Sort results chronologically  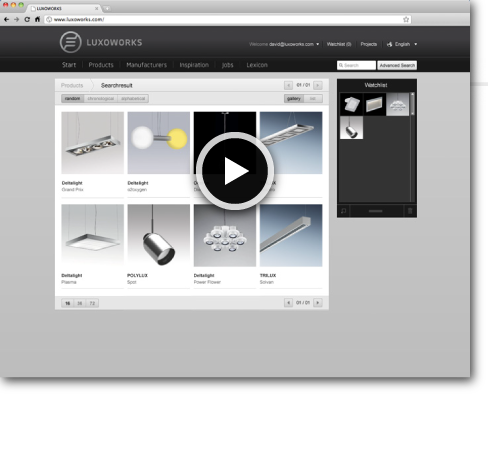[x=100, y=99]
